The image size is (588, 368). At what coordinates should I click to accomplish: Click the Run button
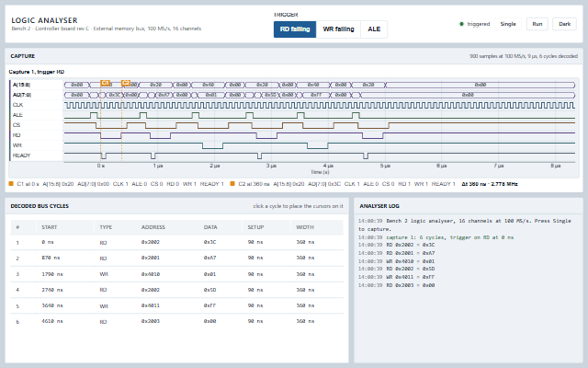coord(537,24)
